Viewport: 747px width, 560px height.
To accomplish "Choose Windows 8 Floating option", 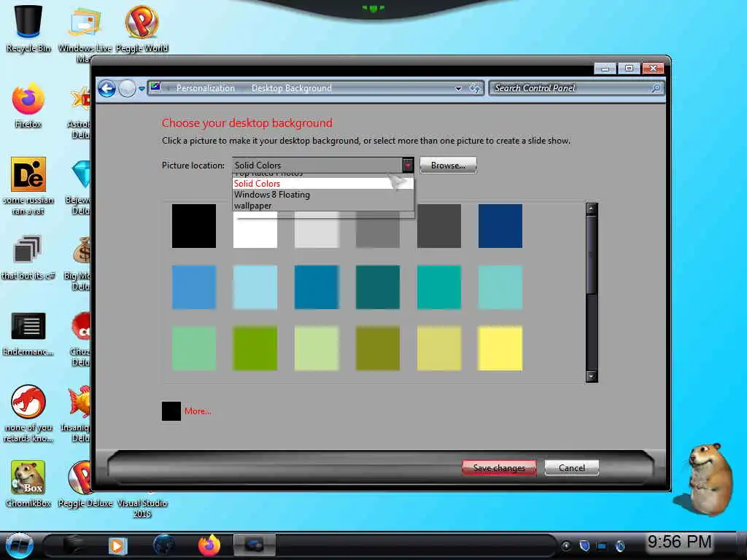I will 322,194.
